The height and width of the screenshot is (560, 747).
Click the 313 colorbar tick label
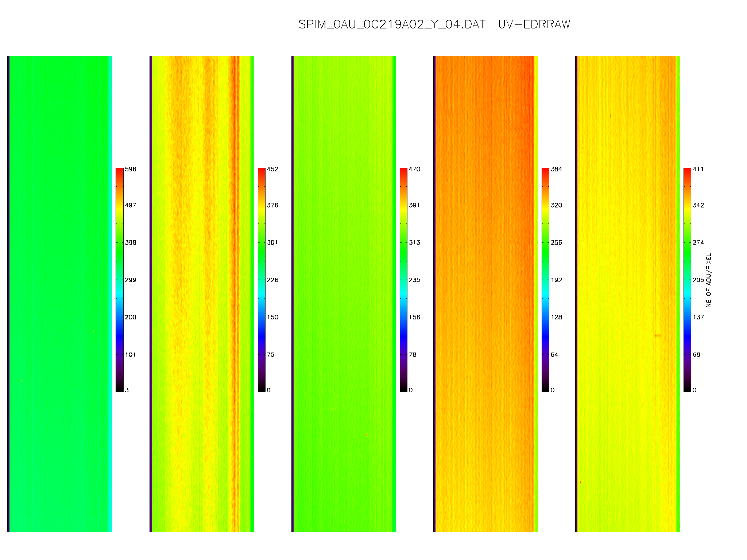click(x=414, y=242)
